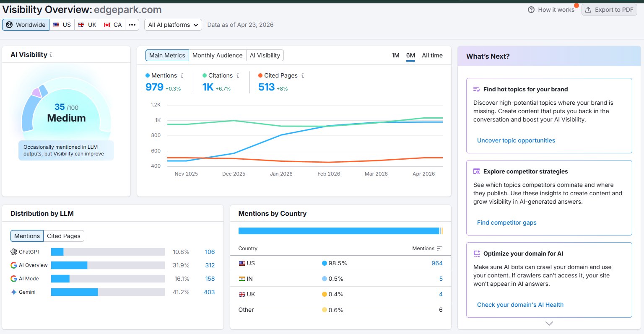Follow the Uncover topic opportunities link
The height and width of the screenshot is (334, 644).
[x=516, y=140]
